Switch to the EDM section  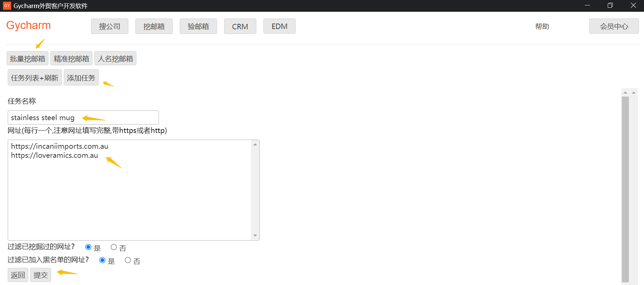pos(280,26)
